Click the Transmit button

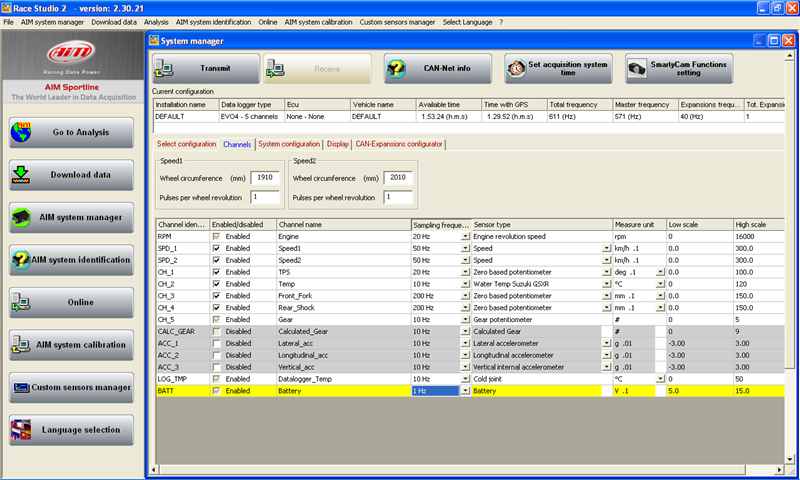[206, 68]
